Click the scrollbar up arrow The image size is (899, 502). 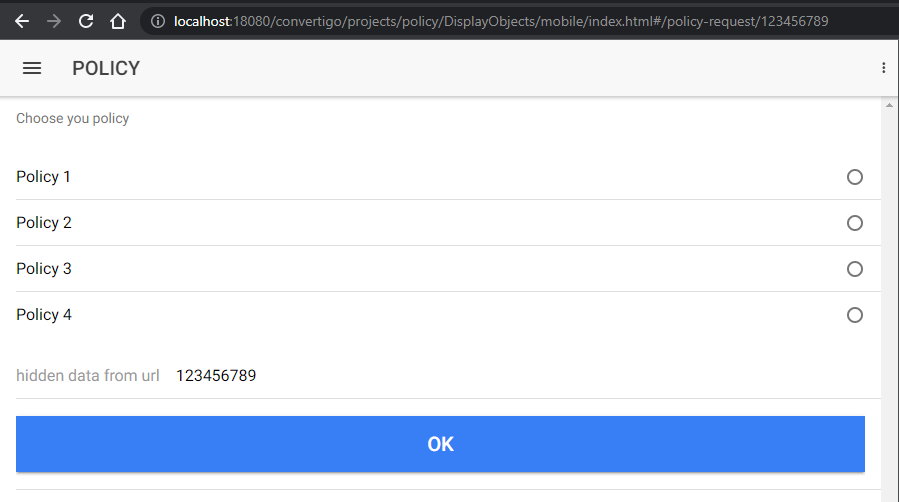click(x=889, y=105)
